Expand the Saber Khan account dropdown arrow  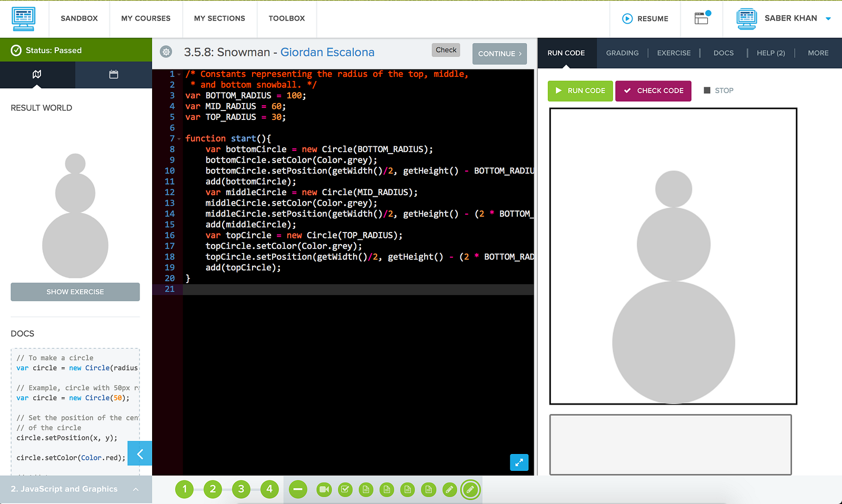point(828,18)
